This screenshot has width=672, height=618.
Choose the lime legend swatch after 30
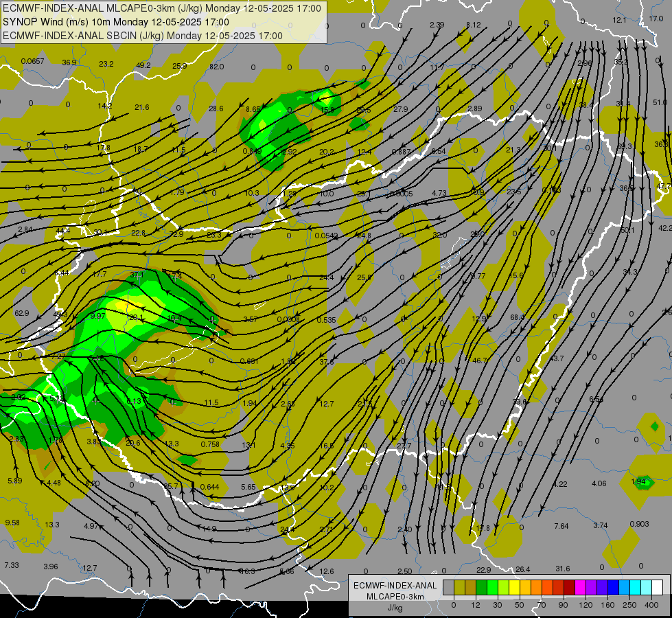tap(504, 588)
